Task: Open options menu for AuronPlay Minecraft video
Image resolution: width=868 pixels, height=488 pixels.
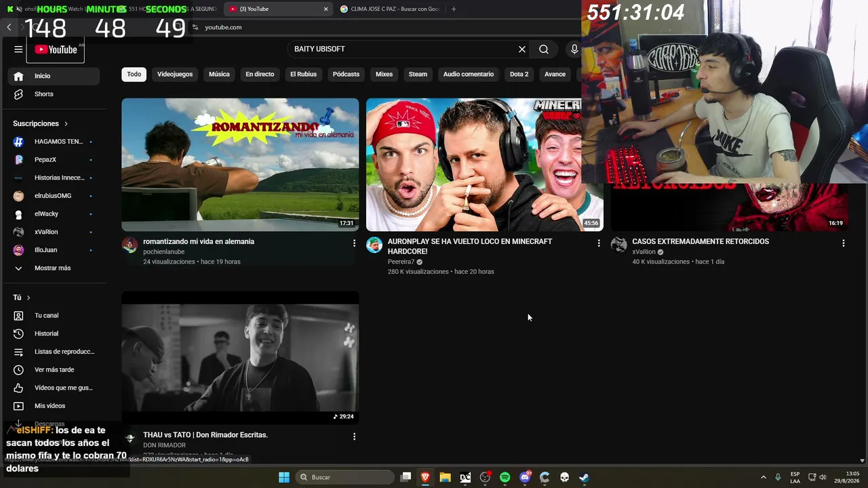Action: pyautogui.click(x=598, y=243)
